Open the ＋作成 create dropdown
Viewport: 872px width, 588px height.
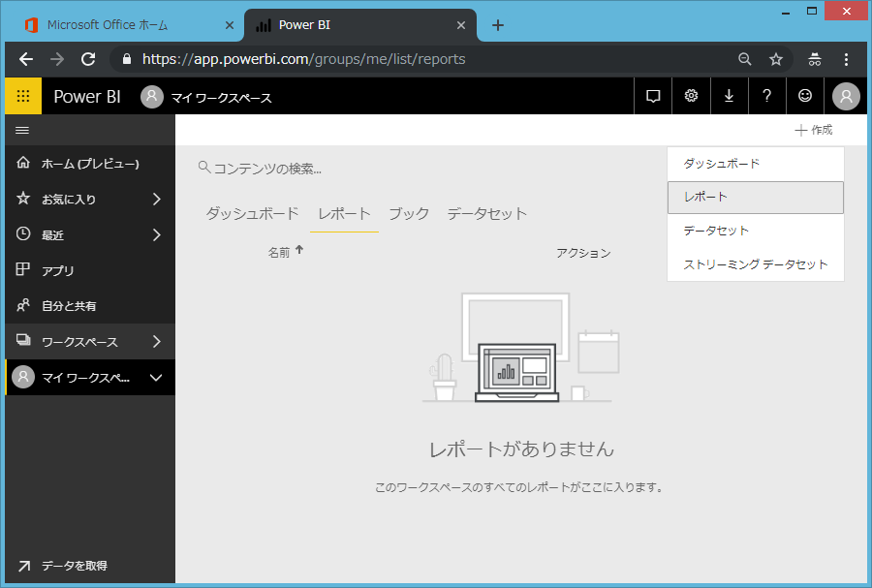pos(814,130)
